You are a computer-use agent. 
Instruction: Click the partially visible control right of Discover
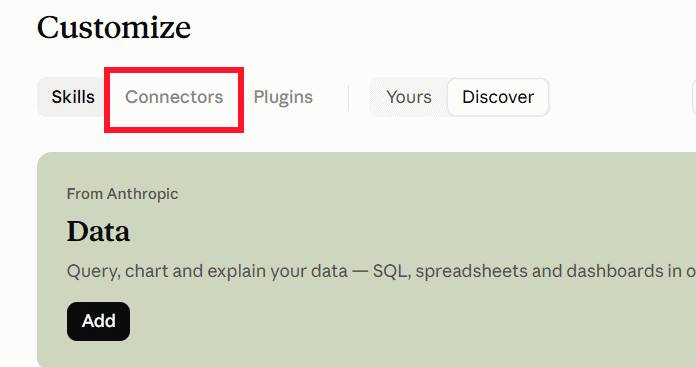coord(694,97)
